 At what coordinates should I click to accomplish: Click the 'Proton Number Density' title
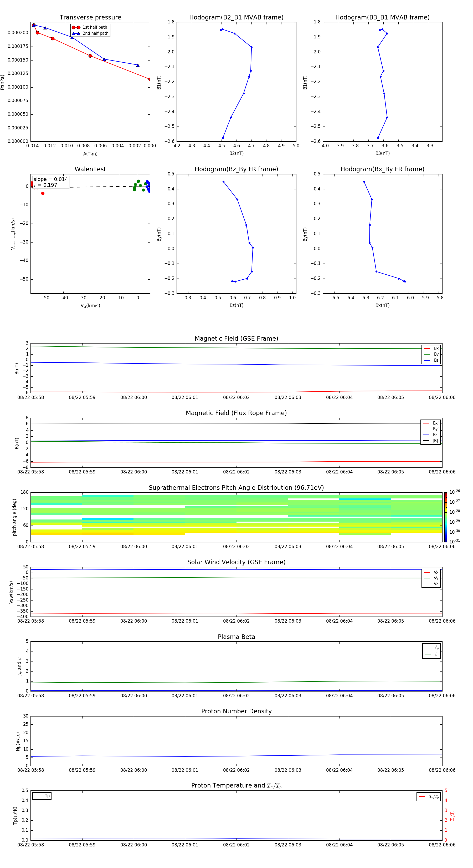point(236,711)
